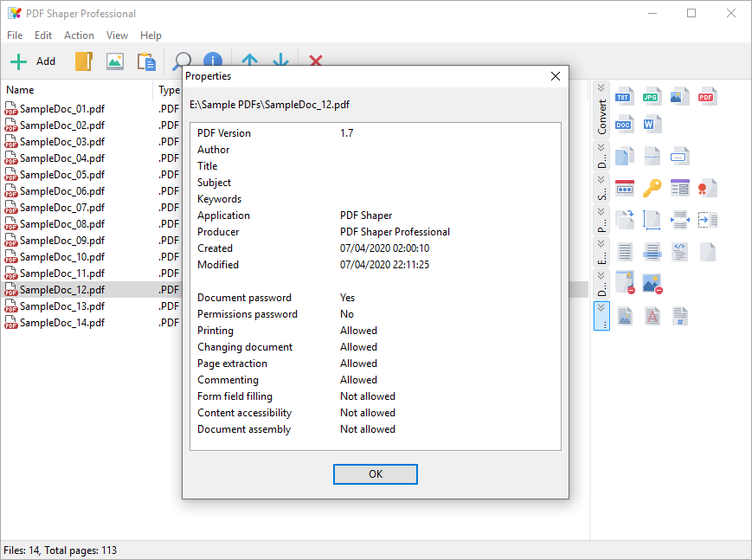752x560 pixels.
Task: Click the red X remove toolbar icon
Action: coord(315,61)
